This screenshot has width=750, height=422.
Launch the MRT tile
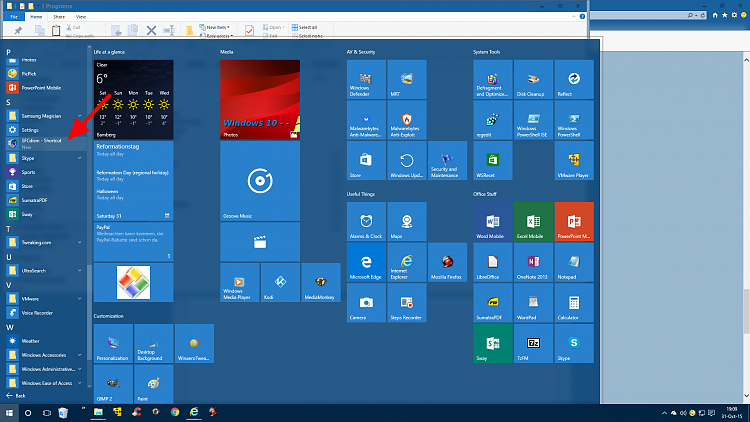click(x=407, y=79)
